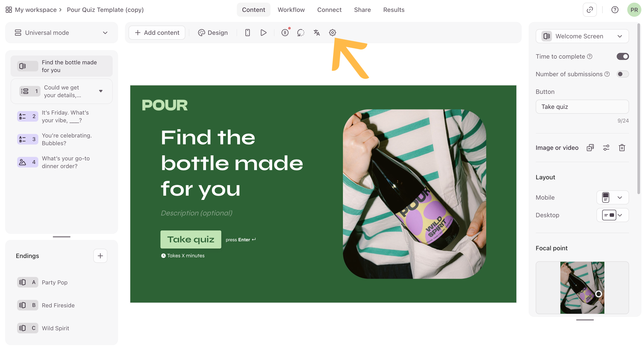The width and height of the screenshot is (644, 349).
Task: Replace image via media gallery icon
Action: (x=590, y=148)
